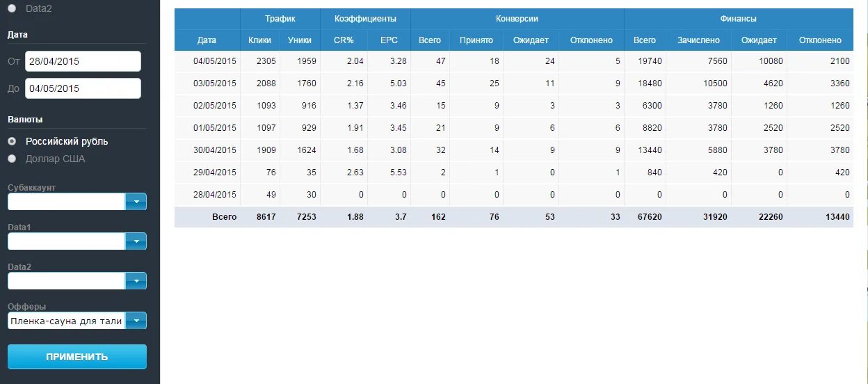Sort by the CR% column header
The width and height of the screenshot is (868, 384).
(344, 40)
